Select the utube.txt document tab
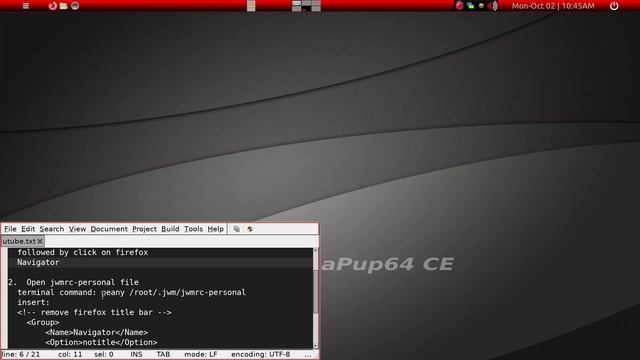The height and width of the screenshot is (360, 640). click(19, 241)
